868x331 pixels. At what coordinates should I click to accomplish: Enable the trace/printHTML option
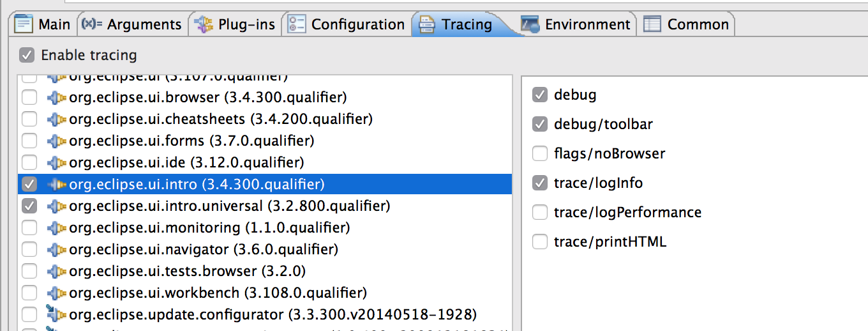[540, 242]
